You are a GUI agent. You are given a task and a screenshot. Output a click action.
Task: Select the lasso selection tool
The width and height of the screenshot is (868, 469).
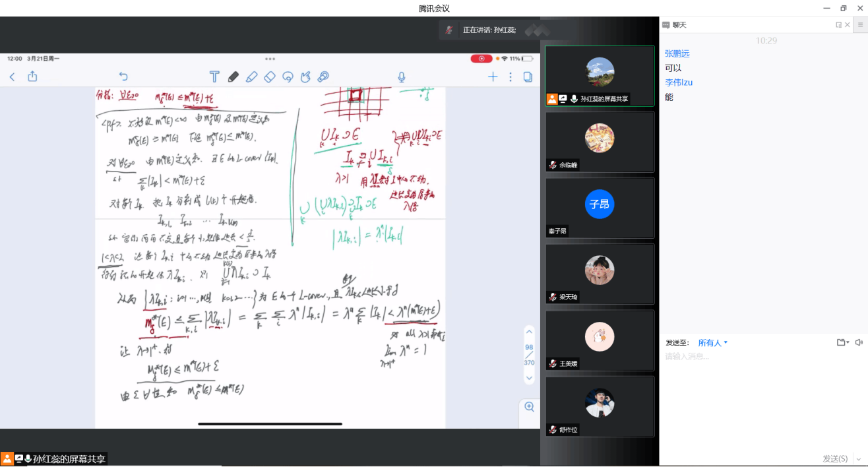[x=288, y=77]
